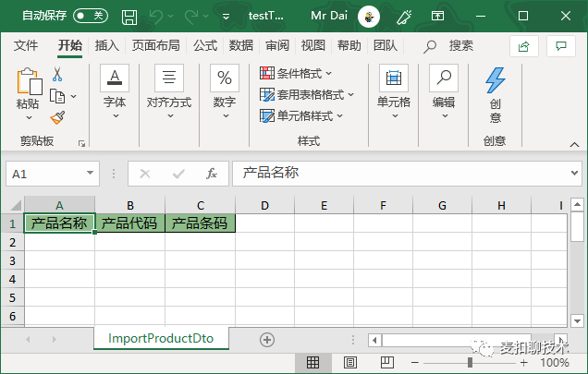Open the 字体 font group
Screen dimensions: 588x374
(115, 91)
